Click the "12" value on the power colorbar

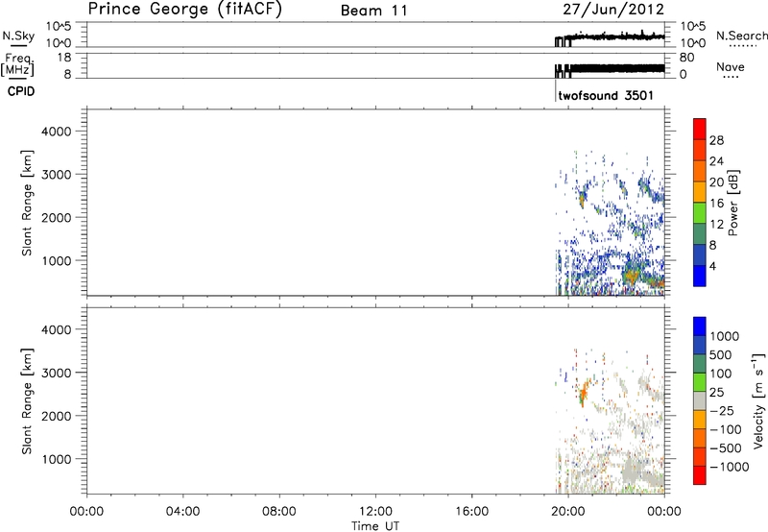pyautogui.click(x=716, y=225)
